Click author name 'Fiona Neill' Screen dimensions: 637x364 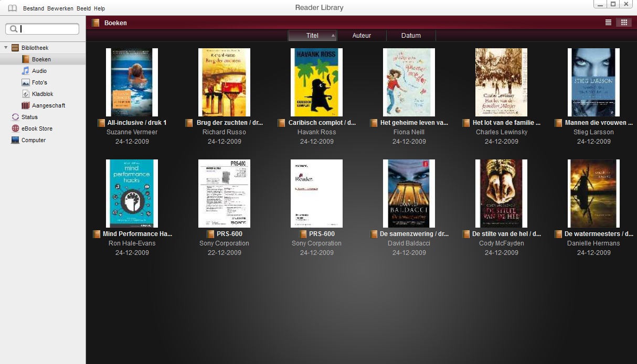pos(409,132)
